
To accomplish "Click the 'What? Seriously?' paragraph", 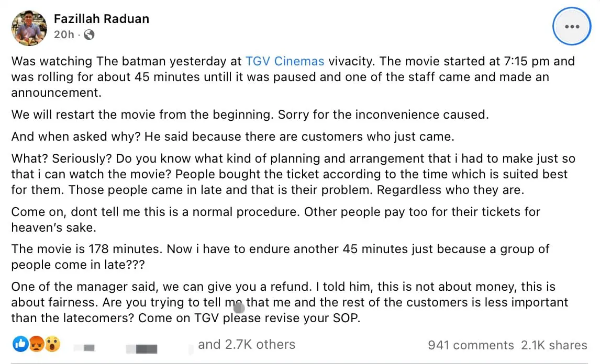I will [x=293, y=174].
